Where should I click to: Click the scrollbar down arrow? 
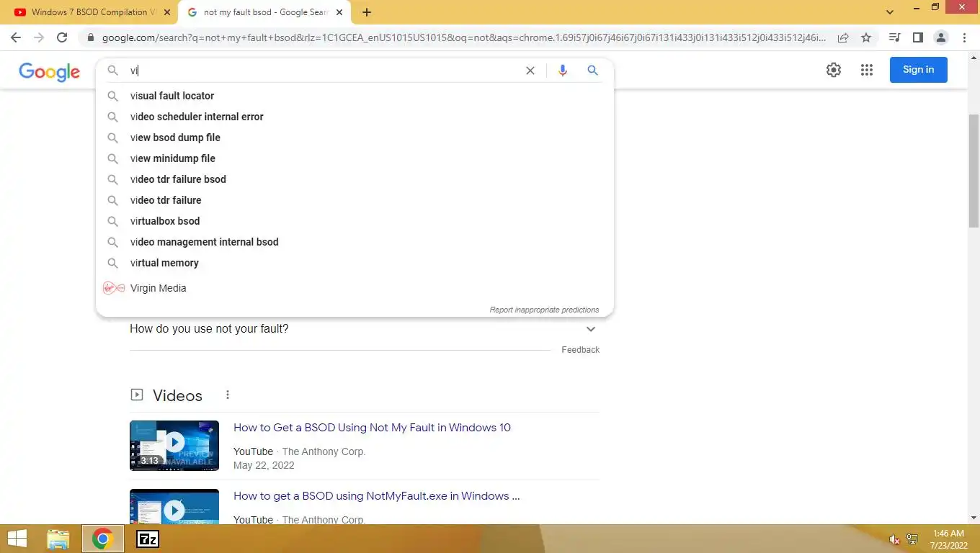coord(974,518)
